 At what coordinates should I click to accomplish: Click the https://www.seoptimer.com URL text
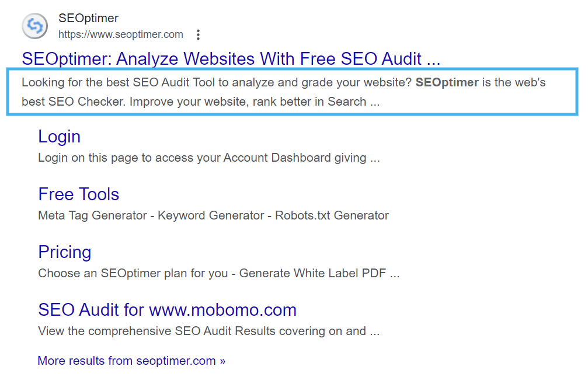pos(121,35)
